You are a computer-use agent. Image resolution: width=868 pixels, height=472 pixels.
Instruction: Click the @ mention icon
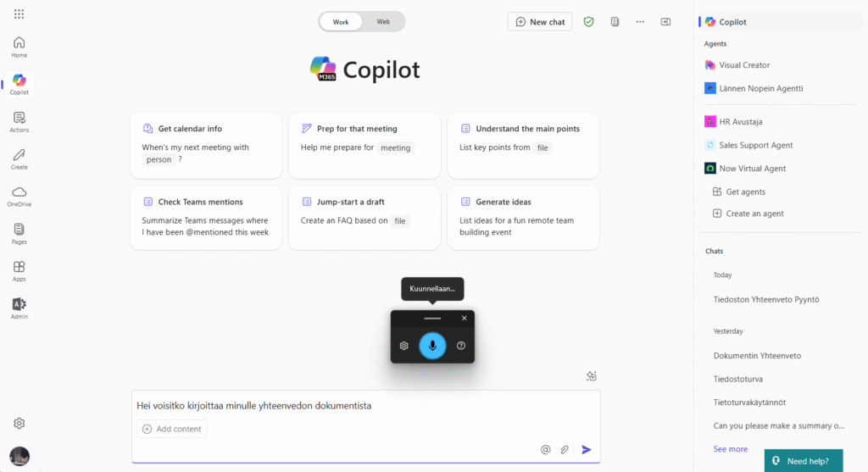tap(545, 449)
